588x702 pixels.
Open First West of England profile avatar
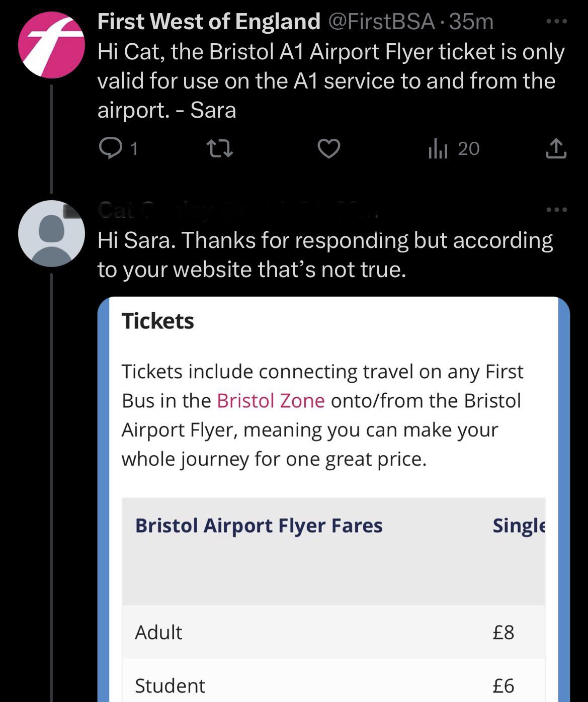[x=51, y=45]
